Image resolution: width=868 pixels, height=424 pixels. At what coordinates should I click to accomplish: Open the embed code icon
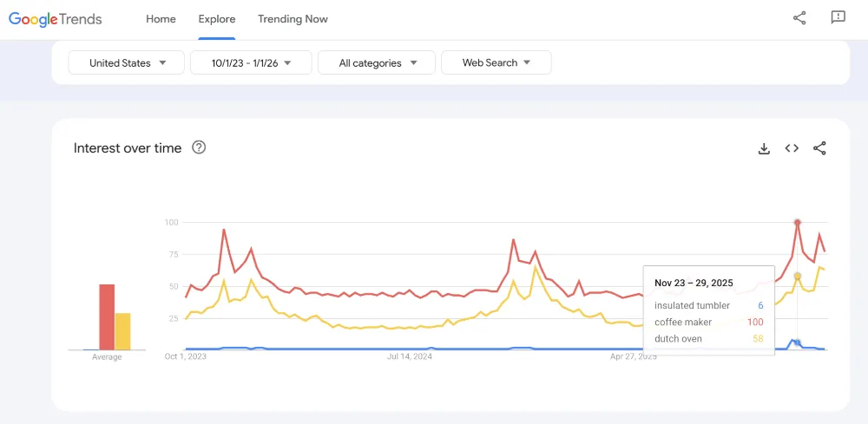(x=792, y=148)
